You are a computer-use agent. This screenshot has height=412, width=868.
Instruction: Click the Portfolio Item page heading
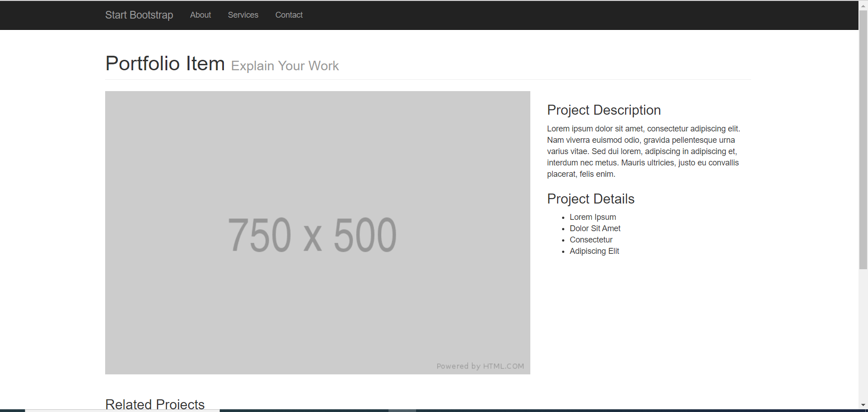(x=165, y=63)
